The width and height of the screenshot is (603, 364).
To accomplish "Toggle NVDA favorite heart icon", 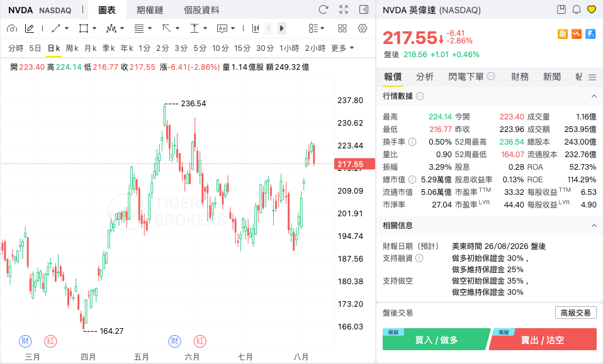I will click(x=592, y=9).
